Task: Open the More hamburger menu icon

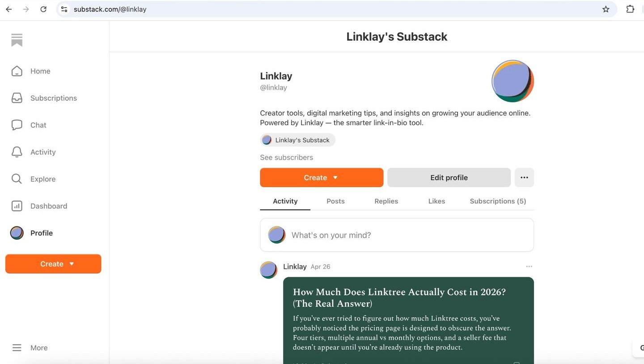Action: [17, 348]
